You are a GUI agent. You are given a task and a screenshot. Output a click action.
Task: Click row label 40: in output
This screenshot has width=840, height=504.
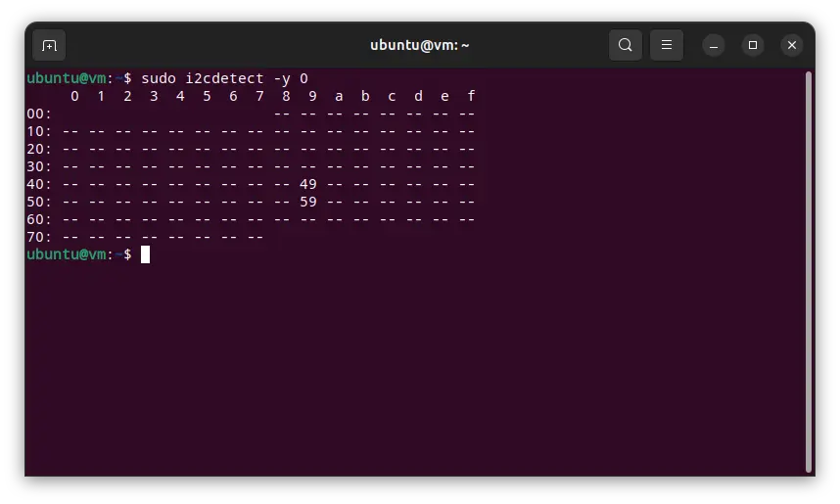pos(39,184)
